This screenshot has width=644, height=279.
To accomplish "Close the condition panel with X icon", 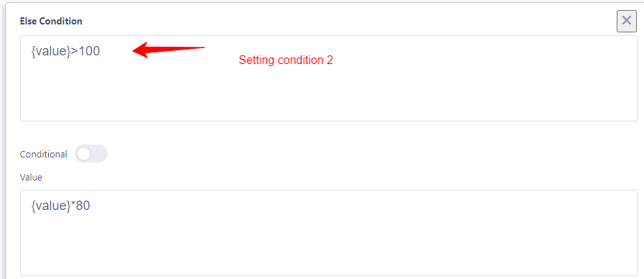I will (x=626, y=21).
